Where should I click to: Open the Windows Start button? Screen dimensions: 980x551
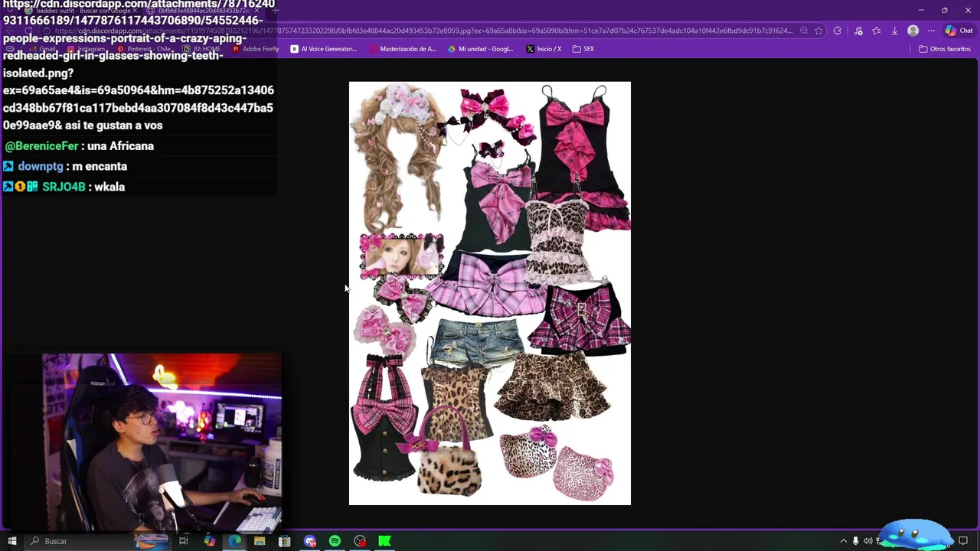11,541
